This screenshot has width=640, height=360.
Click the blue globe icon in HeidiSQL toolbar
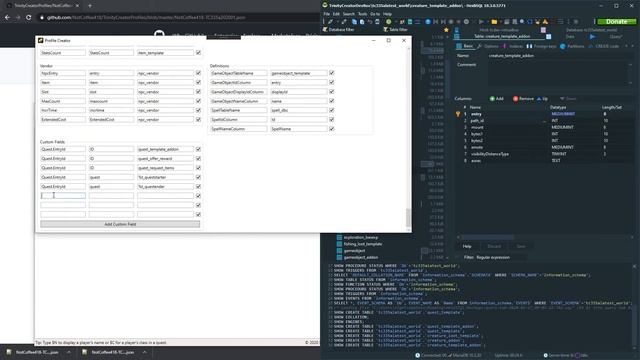click(x=428, y=22)
